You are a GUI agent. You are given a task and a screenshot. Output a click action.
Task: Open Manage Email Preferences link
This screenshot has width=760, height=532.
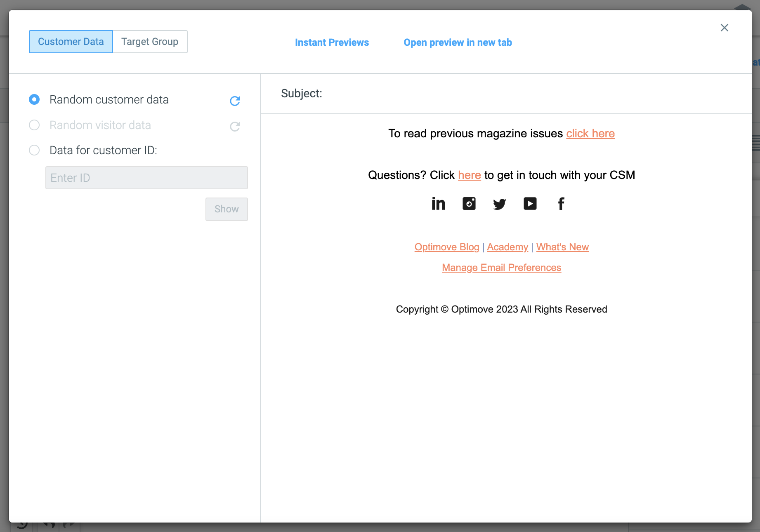pyautogui.click(x=502, y=268)
